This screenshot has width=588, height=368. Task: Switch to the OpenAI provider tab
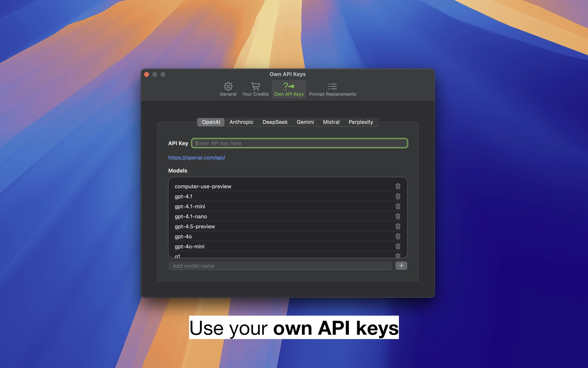pos(211,122)
